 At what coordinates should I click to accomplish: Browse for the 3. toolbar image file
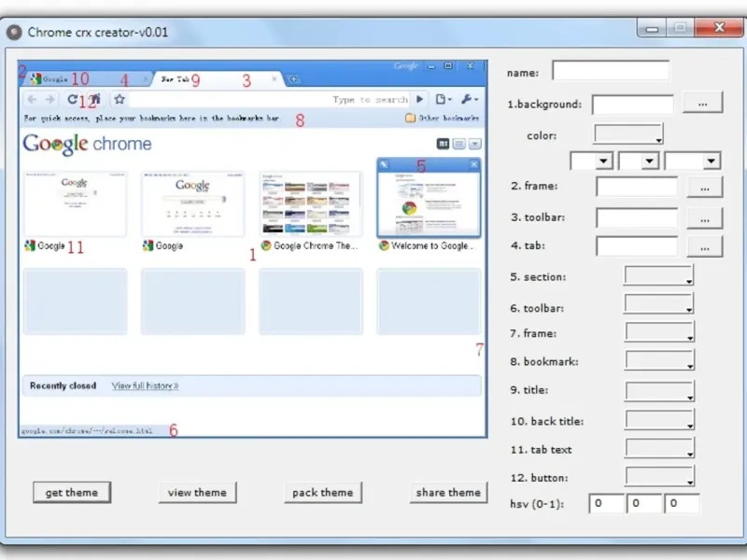[705, 219]
